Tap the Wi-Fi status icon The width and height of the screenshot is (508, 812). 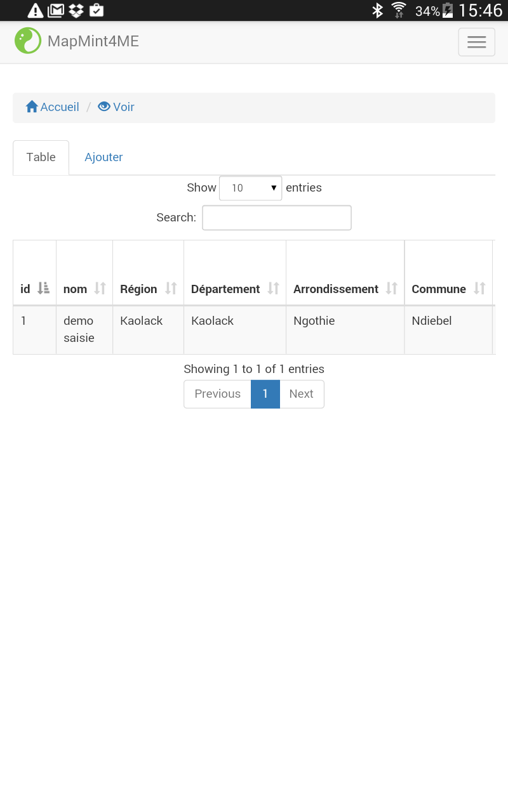coord(399,10)
